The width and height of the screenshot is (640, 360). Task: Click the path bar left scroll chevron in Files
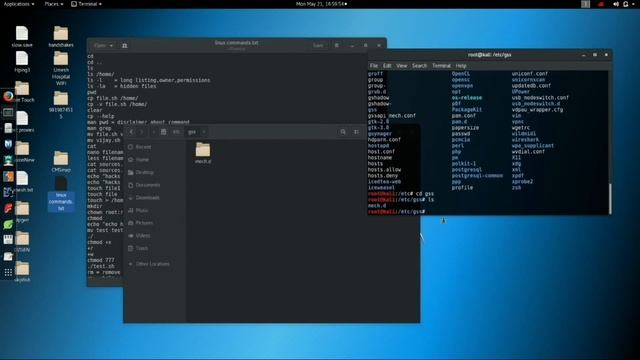tap(153, 132)
